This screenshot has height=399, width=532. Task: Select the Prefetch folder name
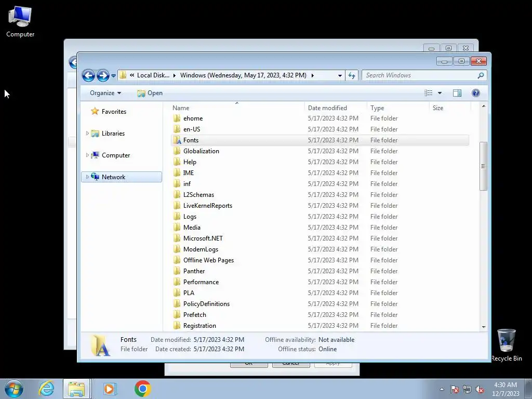click(x=194, y=314)
